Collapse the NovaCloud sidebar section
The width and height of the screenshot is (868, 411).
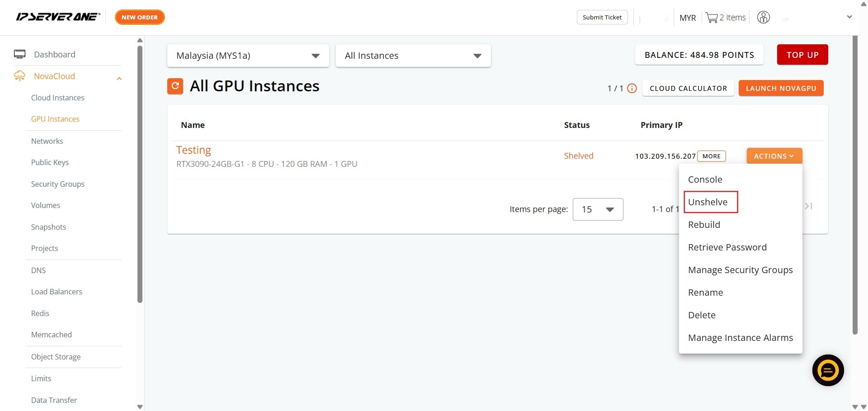click(x=119, y=78)
